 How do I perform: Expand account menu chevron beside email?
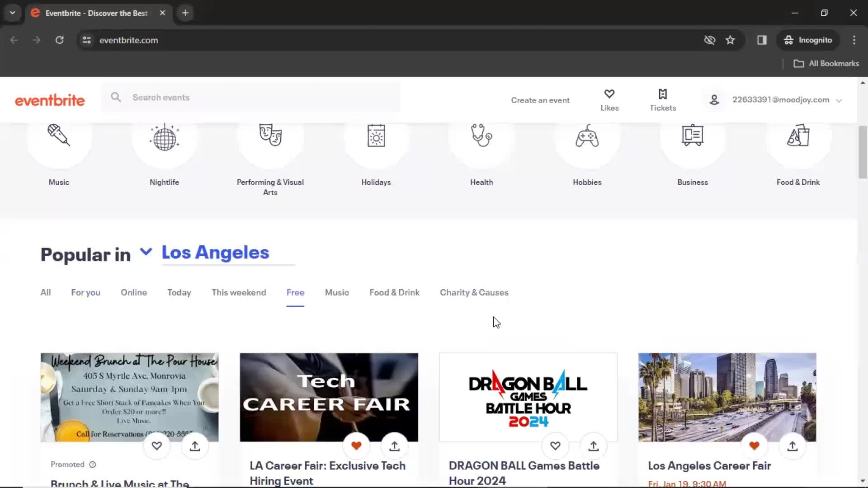click(x=839, y=101)
